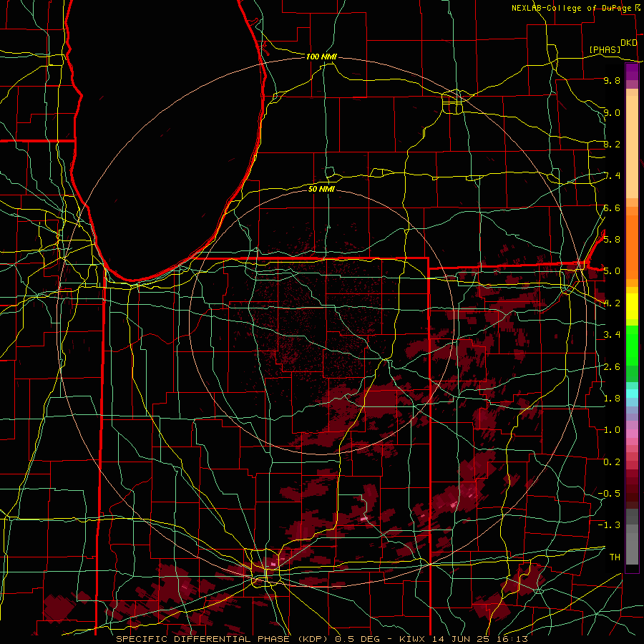The height and width of the screenshot is (644, 644).
Task: Pick the yellow segment of the color bar
Action: pos(632,306)
